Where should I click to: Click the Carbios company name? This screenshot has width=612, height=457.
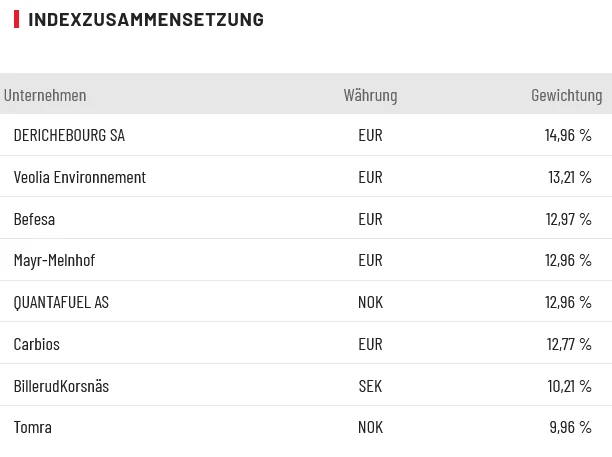[x=37, y=344]
